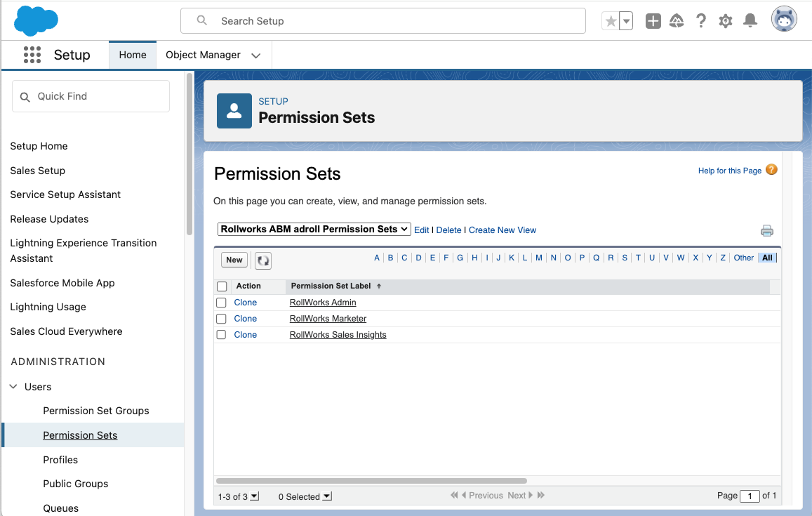The height and width of the screenshot is (516, 812).
Task: Click the Delete view link
Action: [448, 230]
